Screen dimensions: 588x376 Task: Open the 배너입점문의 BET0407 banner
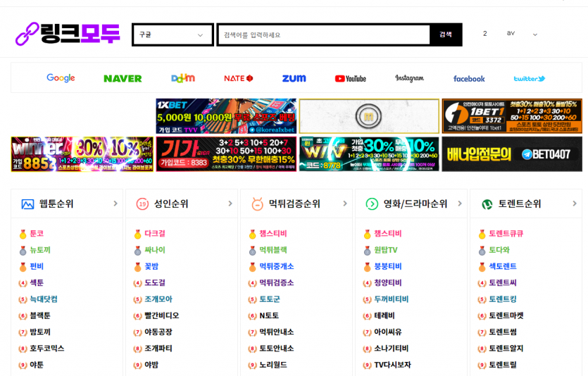[x=512, y=154]
